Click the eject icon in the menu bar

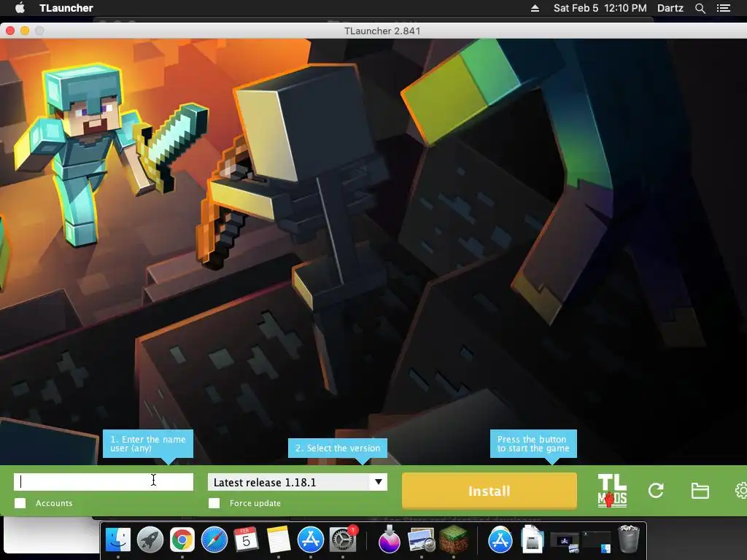tap(535, 8)
